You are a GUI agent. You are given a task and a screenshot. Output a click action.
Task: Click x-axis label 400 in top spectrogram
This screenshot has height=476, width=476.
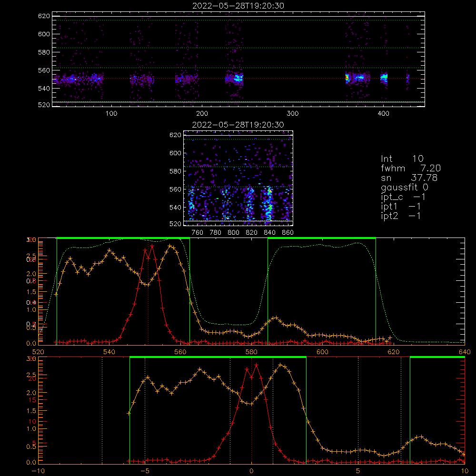(x=383, y=114)
